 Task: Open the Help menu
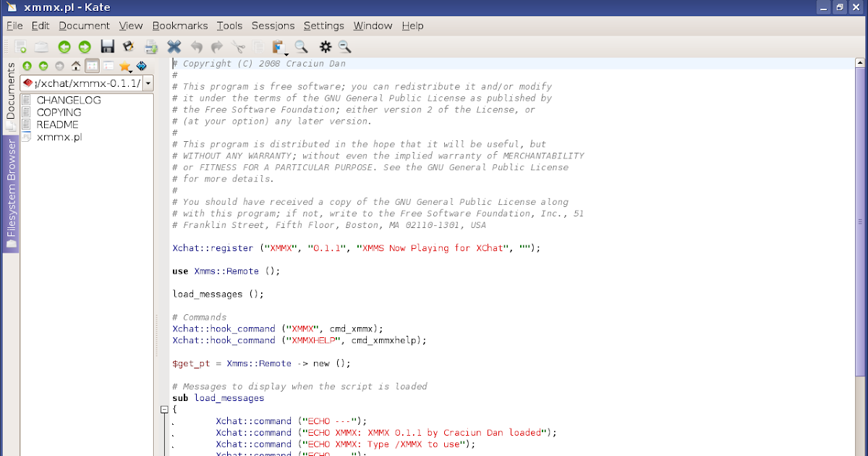coord(412,25)
